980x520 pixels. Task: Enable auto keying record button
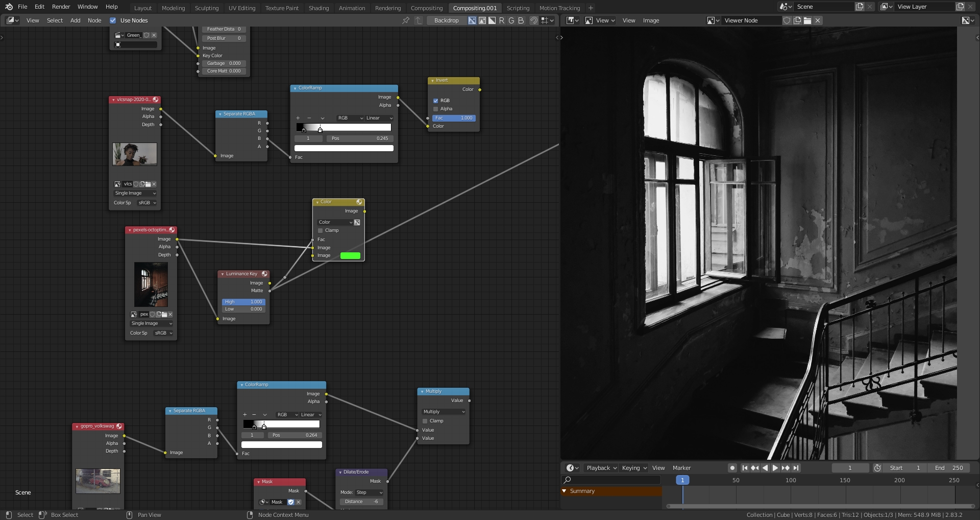pos(732,468)
